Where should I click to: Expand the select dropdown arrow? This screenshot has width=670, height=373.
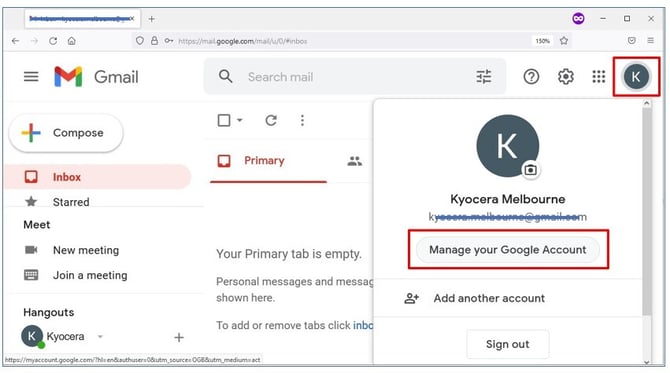tap(240, 120)
